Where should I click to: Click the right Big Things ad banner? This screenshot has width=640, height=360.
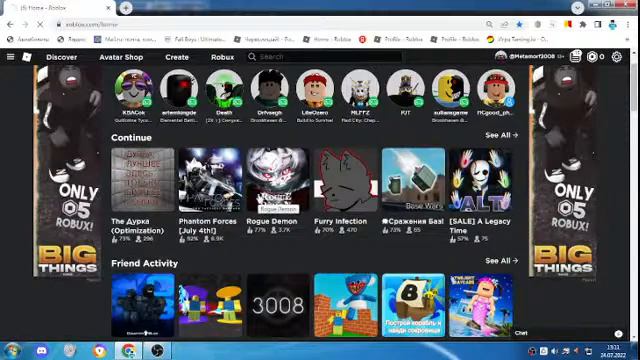562,171
